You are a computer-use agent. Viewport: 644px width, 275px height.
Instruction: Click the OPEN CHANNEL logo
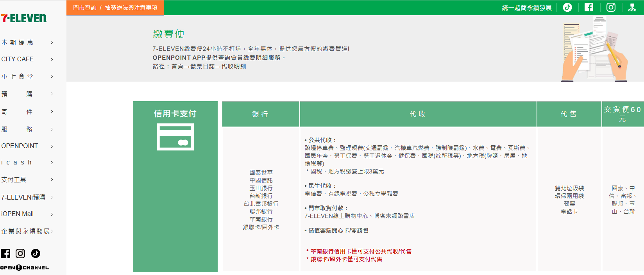pos(25,268)
